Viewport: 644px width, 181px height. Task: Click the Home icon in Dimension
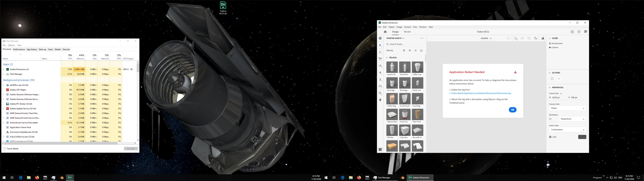pyautogui.click(x=385, y=32)
